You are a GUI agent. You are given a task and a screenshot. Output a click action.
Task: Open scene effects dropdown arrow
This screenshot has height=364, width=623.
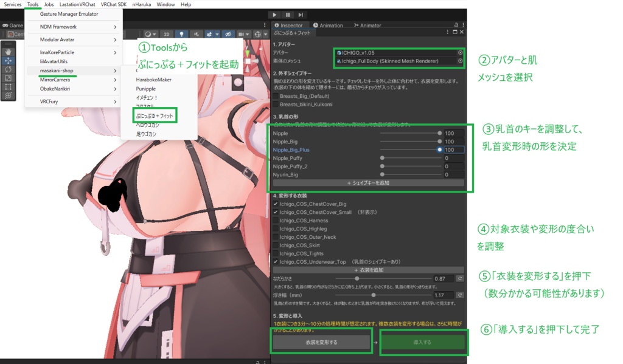217,34
